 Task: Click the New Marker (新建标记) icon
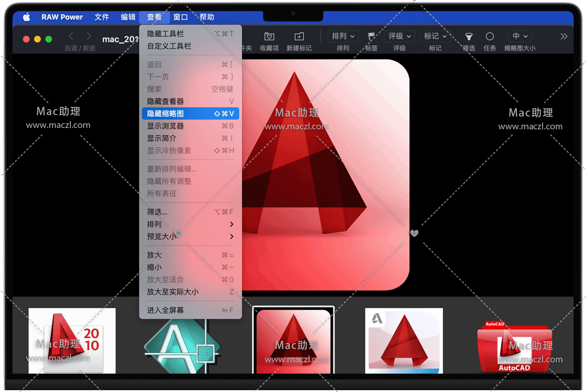(x=299, y=37)
